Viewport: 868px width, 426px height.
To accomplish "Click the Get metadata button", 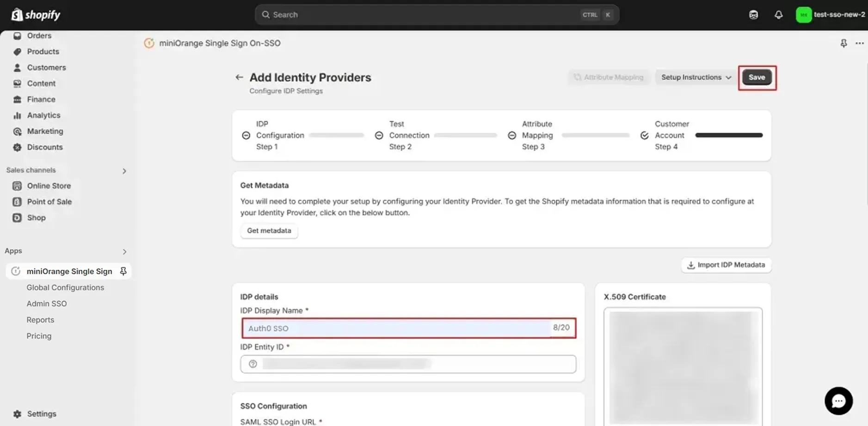I will (x=269, y=231).
